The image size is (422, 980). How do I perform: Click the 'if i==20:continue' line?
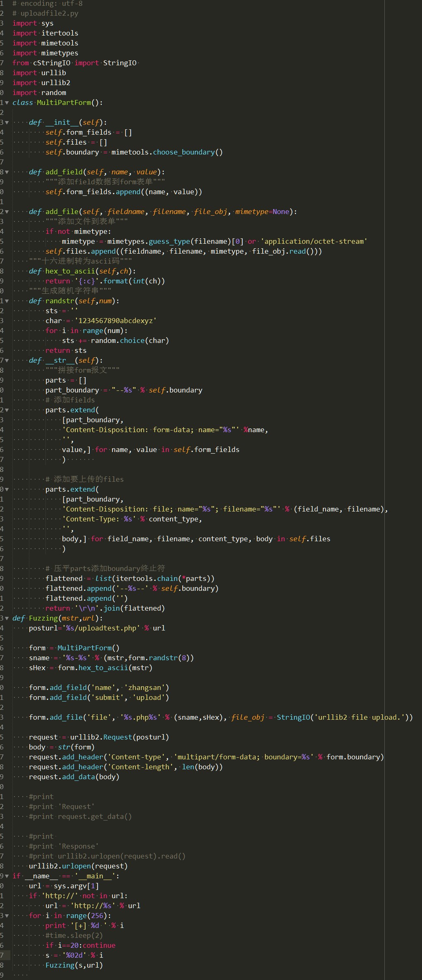click(x=81, y=945)
